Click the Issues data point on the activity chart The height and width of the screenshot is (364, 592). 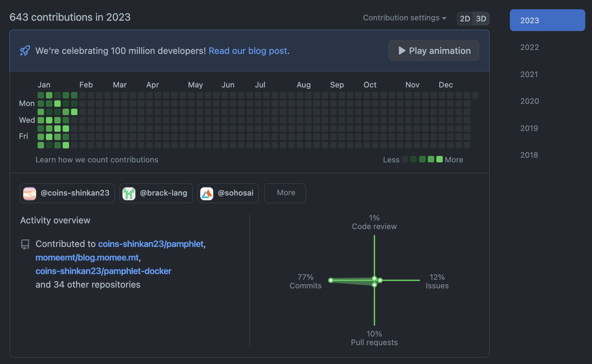(380, 280)
